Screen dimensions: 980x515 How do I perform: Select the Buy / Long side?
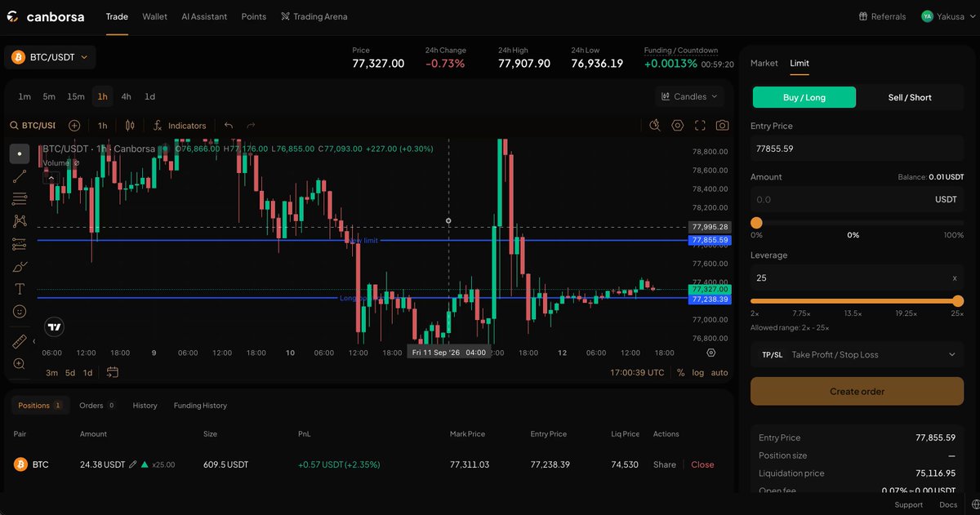tap(804, 97)
